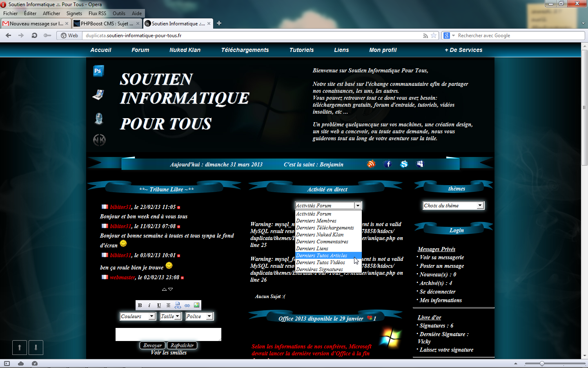
Task: Bookmark the page with the star icon
Action: tap(434, 36)
